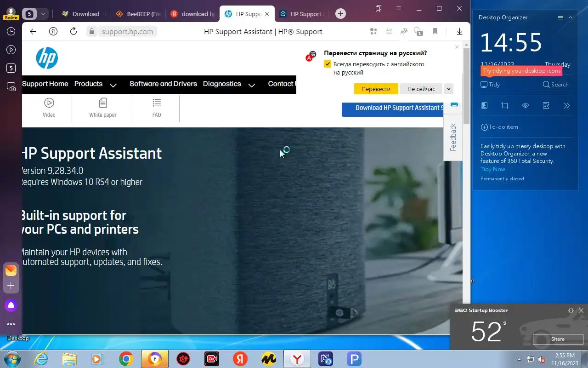Open Internet Explorer from the taskbar
588x368 pixels.
[41, 359]
